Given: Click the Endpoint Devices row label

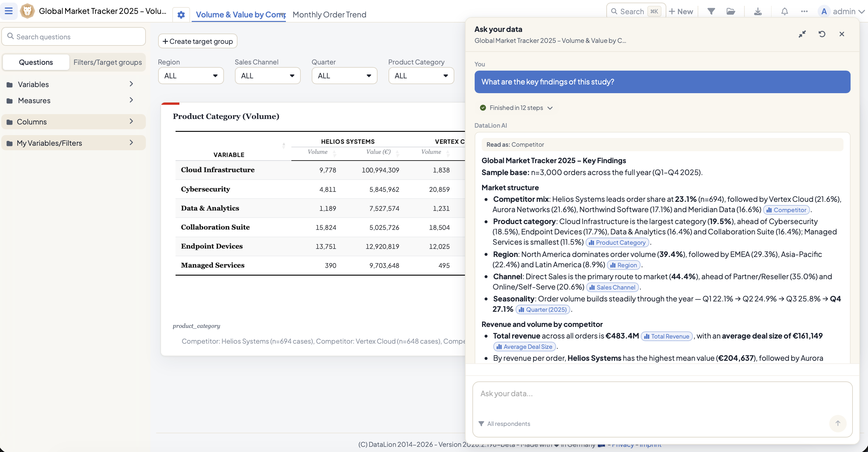Looking at the screenshot, I should [x=212, y=246].
